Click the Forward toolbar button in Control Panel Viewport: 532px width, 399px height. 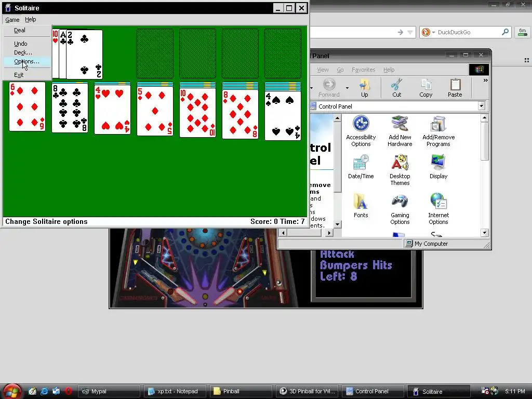coord(329,88)
